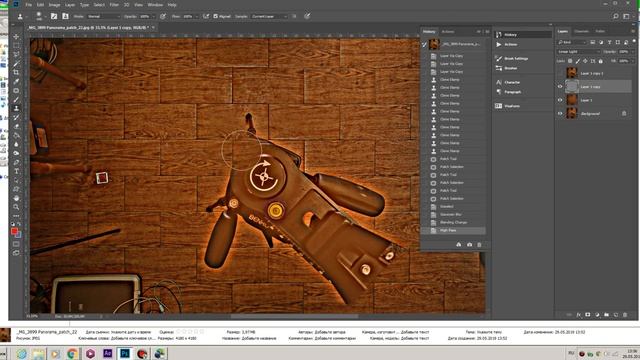The image size is (640, 360).
Task: Open the Flow dropdown arrow
Action: (196, 16)
